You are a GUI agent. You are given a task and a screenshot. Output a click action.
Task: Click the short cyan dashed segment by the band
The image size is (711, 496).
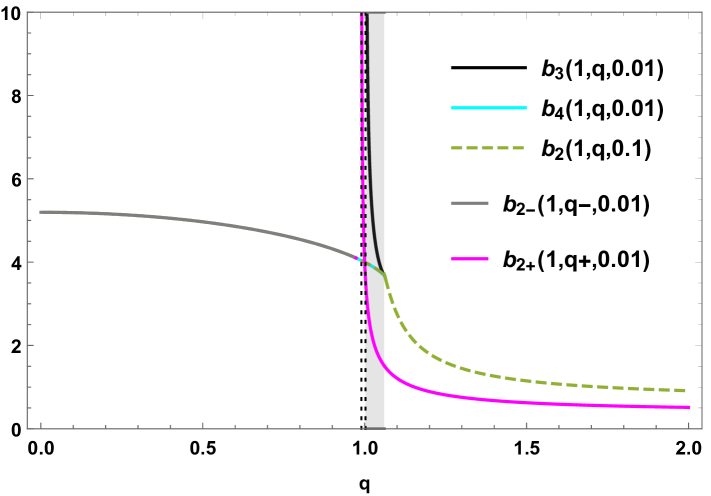click(x=372, y=265)
